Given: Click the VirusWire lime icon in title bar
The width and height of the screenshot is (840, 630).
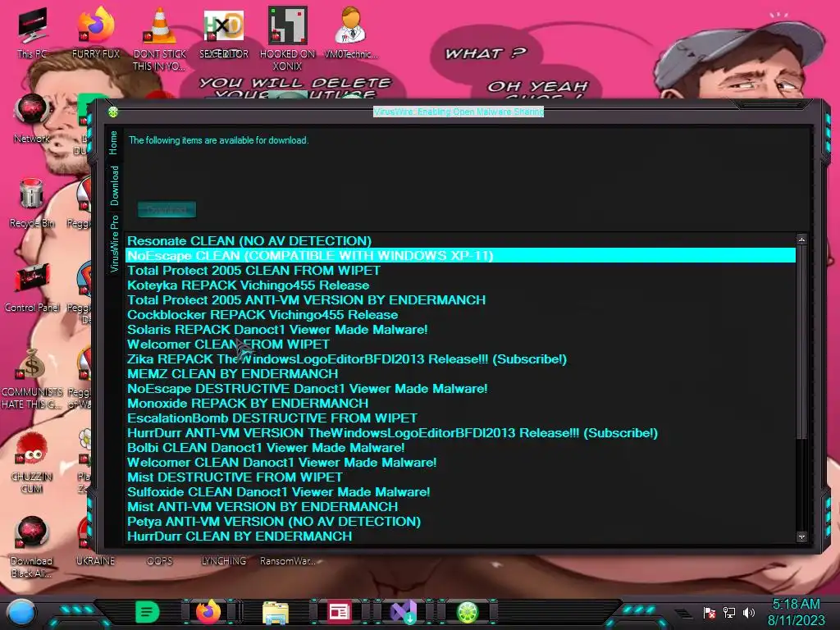Looking at the screenshot, I should click(113, 112).
